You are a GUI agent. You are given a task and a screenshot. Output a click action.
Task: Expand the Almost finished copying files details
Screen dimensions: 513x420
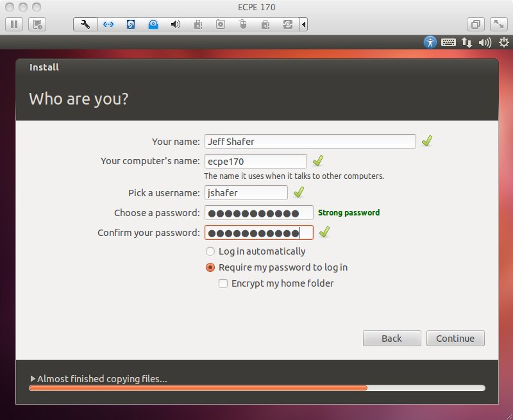(33, 379)
